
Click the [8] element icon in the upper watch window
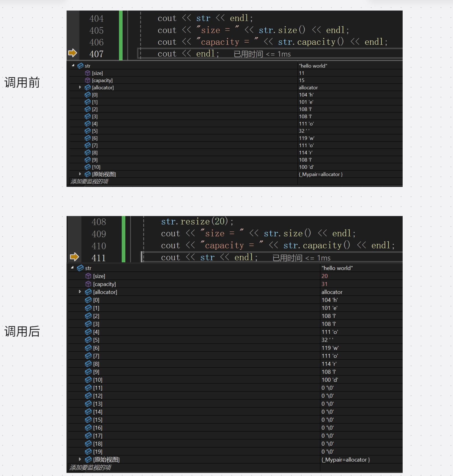click(88, 153)
